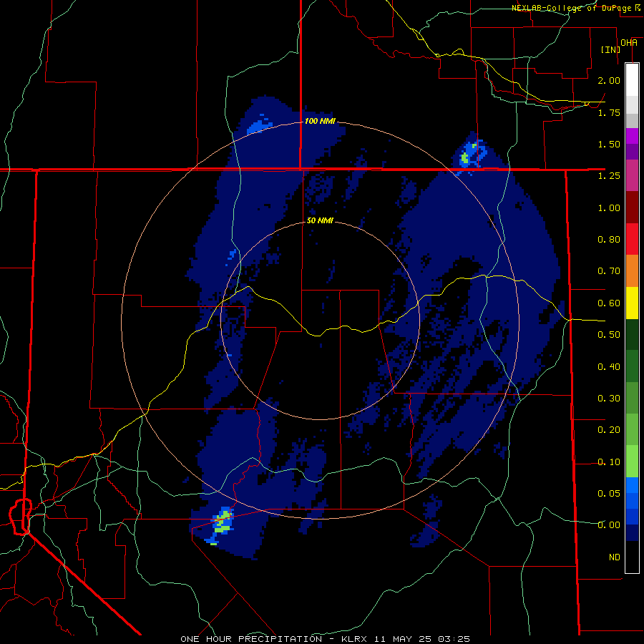This screenshot has height=644, width=644.
Task: Click the 1.00 legend value
Action: [609, 208]
